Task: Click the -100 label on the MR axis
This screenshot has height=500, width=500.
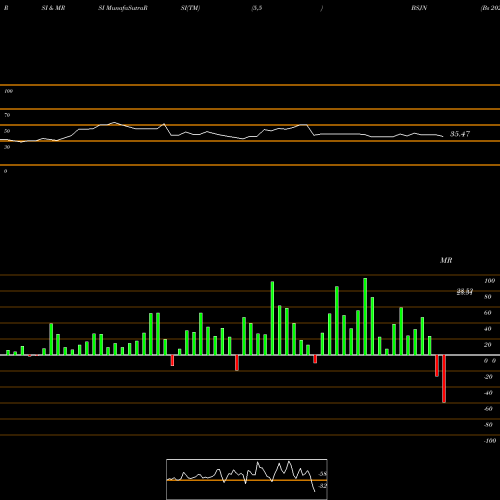Action: pos(490,441)
